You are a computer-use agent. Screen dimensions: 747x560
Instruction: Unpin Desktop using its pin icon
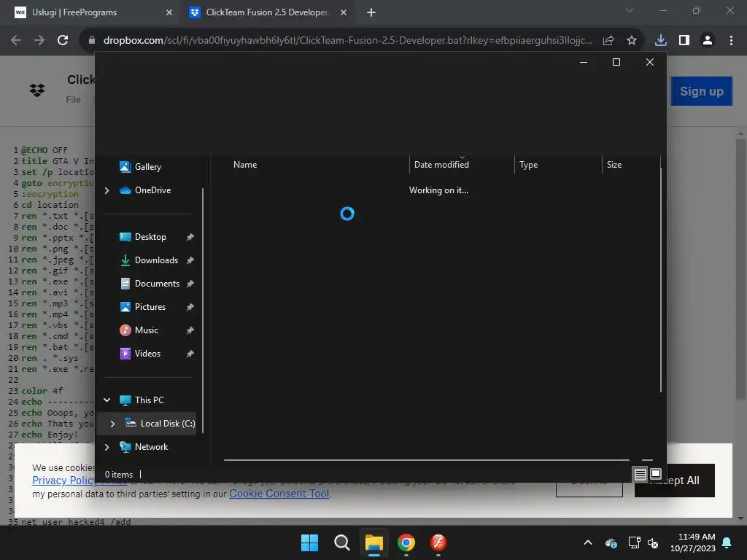pyautogui.click(x=190, y=237)
